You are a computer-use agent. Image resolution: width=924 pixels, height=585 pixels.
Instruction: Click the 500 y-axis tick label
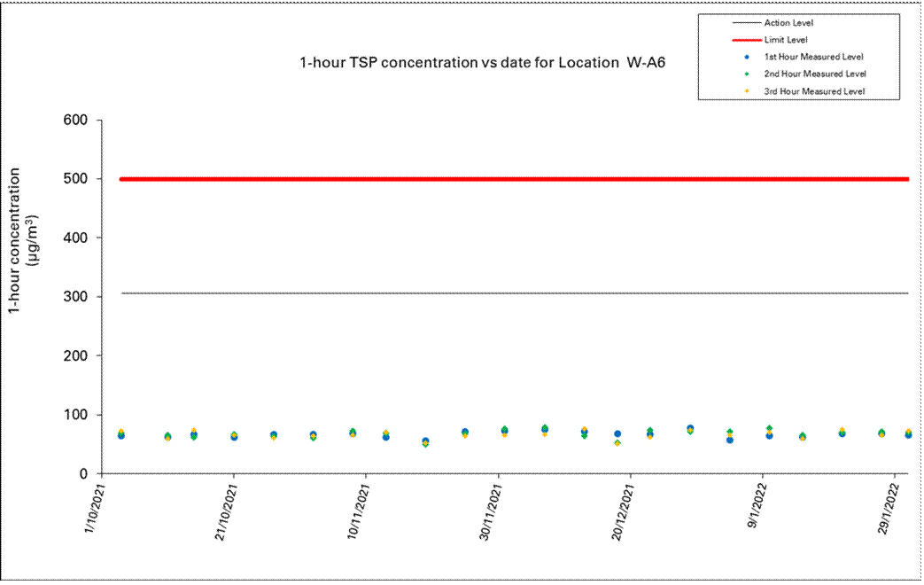point(75,179)
